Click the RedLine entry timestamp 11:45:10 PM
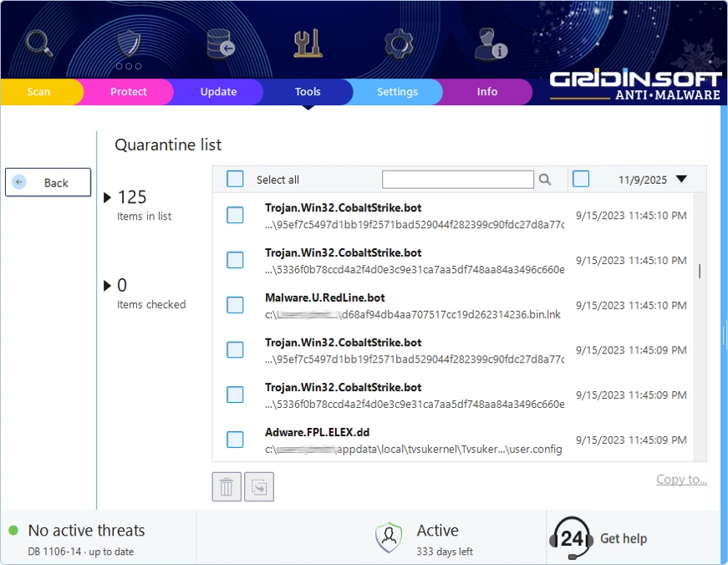Viewport: 728px width, 565px height. (631, 305)
